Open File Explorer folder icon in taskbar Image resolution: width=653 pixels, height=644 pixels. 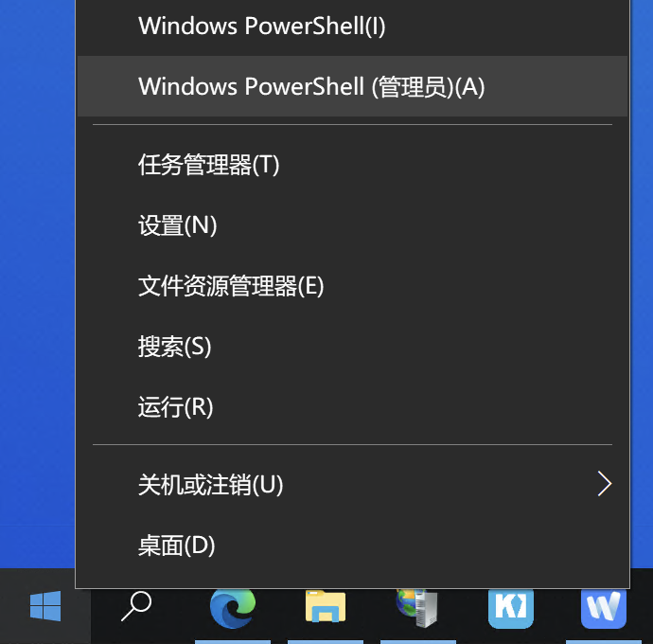(326, 606)
